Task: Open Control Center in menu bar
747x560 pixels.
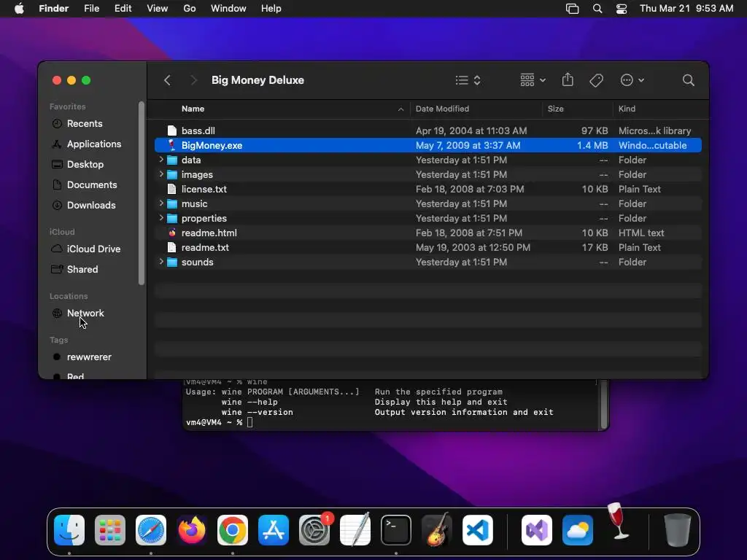Action: 622,9
